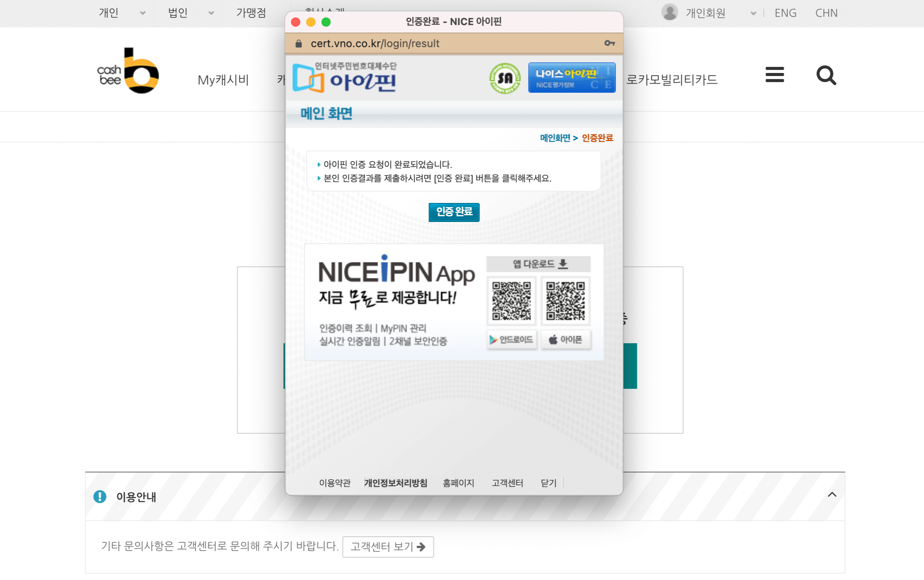Viewport: 924px width, 580px height.
Task: Click the key icon in address bar
Action: coord(610,43)
